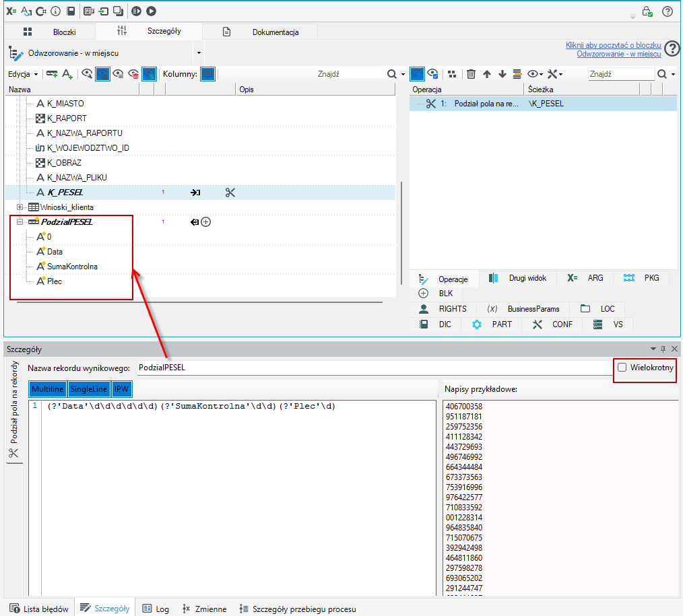Click the add record icon beside Edycja
This screenshot has width=683, height=616.
coord(52,74)
